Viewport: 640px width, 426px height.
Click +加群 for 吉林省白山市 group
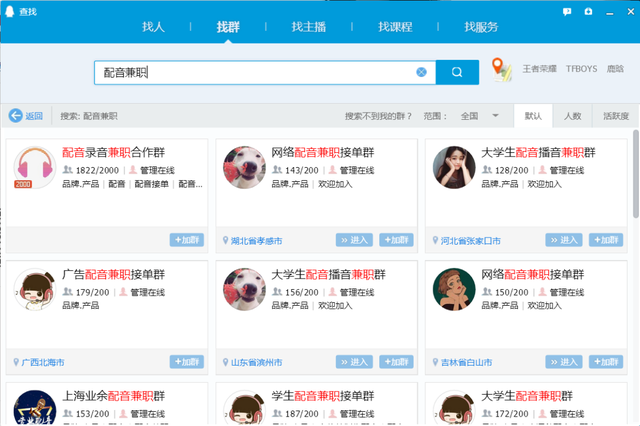pyautogui.click(x=606, y=362)
